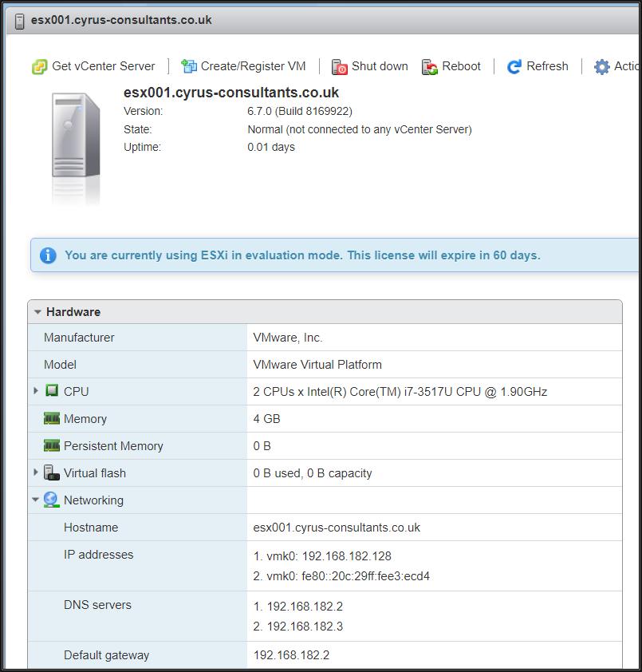Click the hostname value in Networking
Viewport: 642px width, 672px height.
click(x=337, y=528)
